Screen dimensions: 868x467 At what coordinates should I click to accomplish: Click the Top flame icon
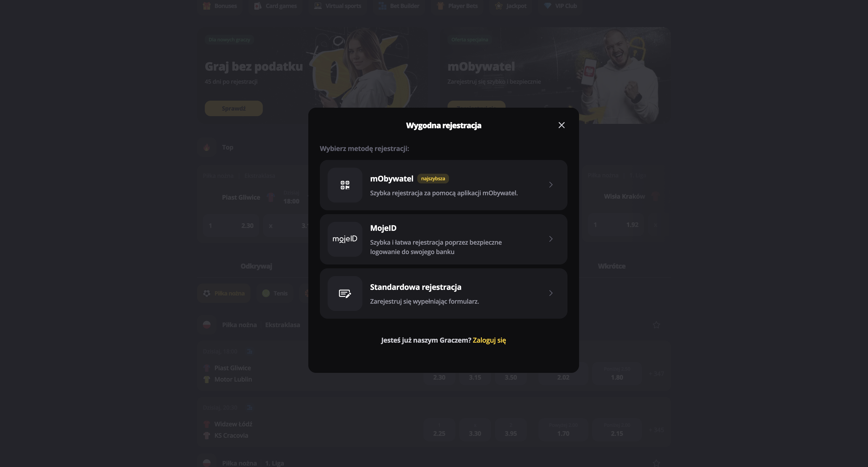pos(206,147)
